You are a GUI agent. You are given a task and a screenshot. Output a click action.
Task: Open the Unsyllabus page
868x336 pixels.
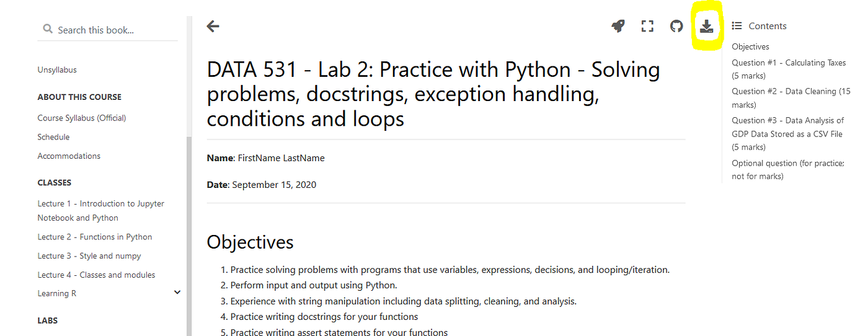click(x=57, y=70)
